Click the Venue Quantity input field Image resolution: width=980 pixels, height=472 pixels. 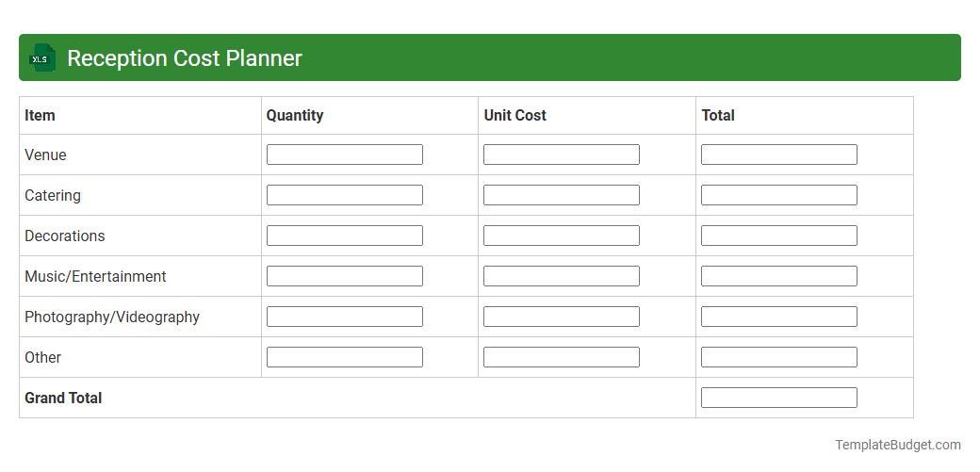[344, 155]
